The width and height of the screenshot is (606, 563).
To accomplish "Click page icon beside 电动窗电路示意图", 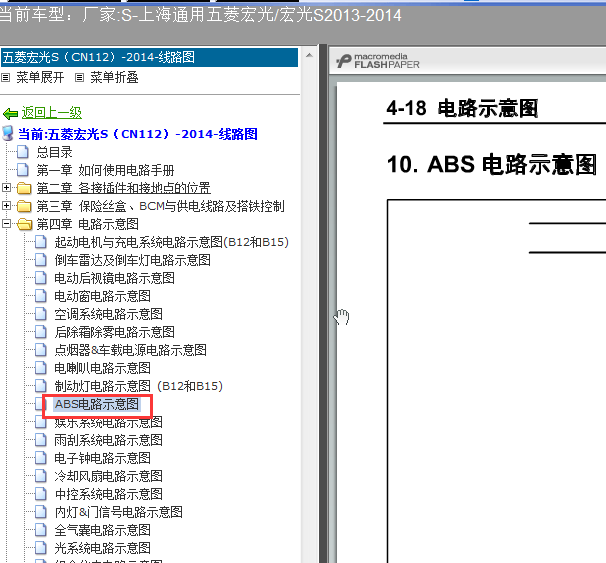I will click(41, 296).
